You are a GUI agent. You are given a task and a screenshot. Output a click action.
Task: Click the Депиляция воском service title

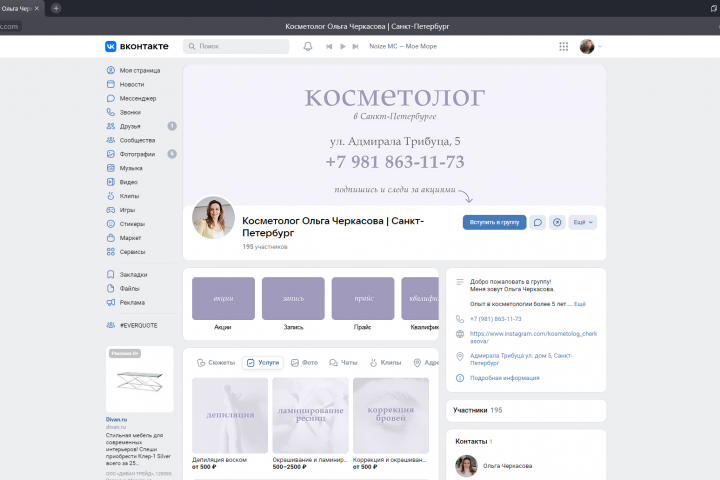click(219, 460)
